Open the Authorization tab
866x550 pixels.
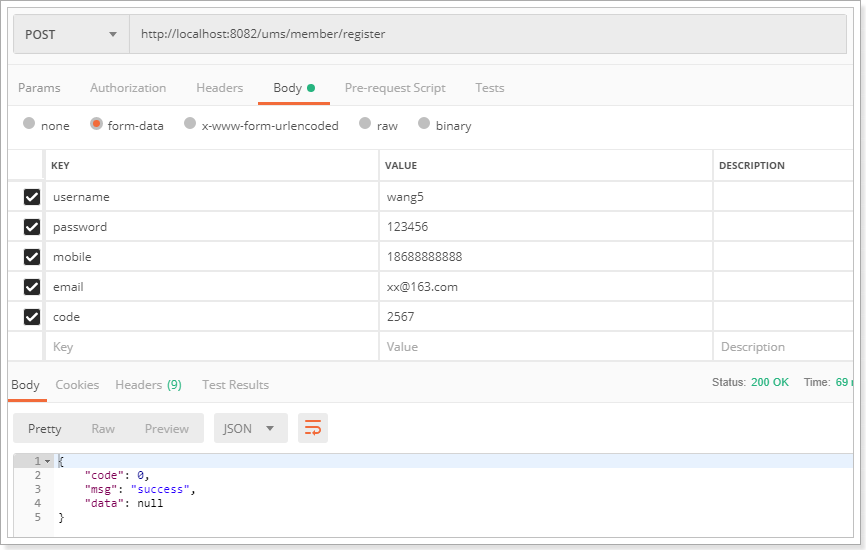[128, 88]
